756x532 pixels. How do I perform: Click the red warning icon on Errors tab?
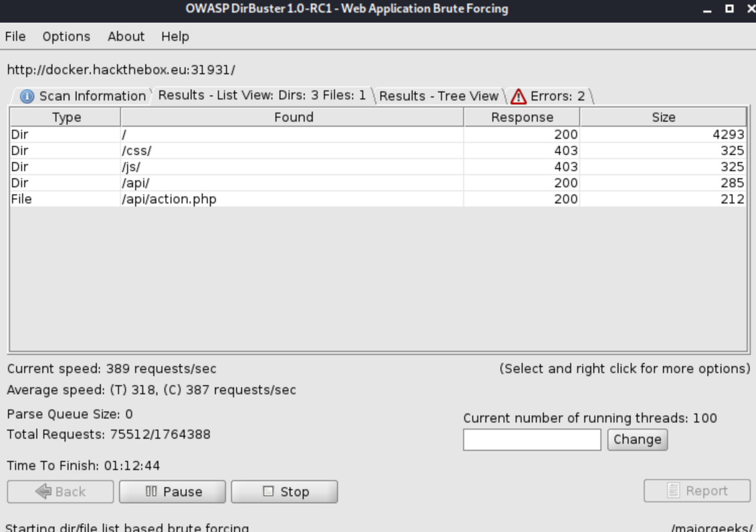tap(518, 96)
